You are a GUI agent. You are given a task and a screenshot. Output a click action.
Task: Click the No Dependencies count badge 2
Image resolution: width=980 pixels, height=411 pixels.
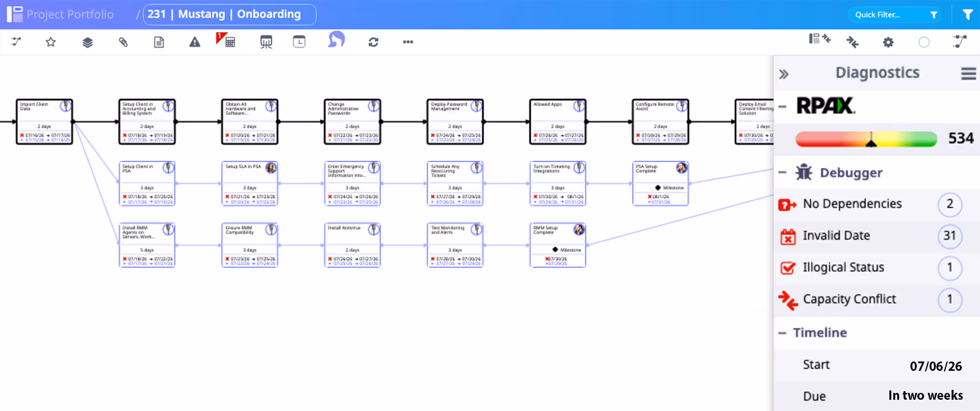(950, 204)
